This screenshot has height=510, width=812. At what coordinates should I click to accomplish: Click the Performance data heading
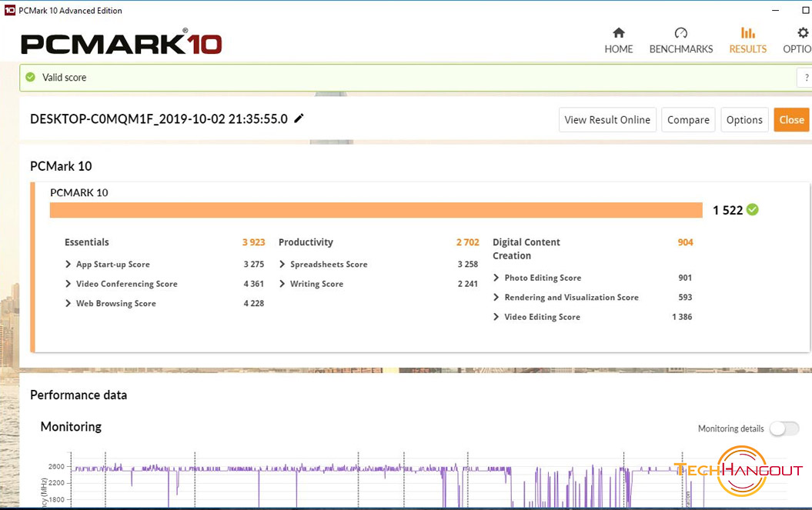click(x=79, y=395)
